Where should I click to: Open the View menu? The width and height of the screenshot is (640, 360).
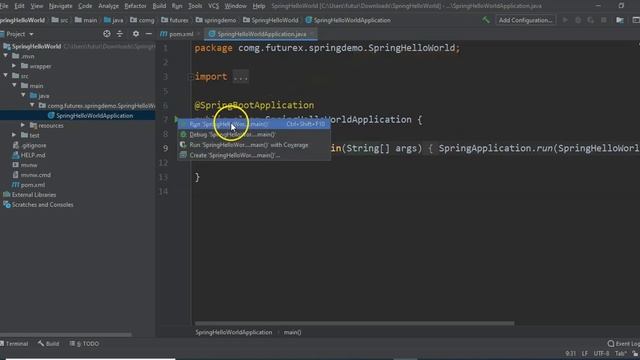click(x=37, y=6)
